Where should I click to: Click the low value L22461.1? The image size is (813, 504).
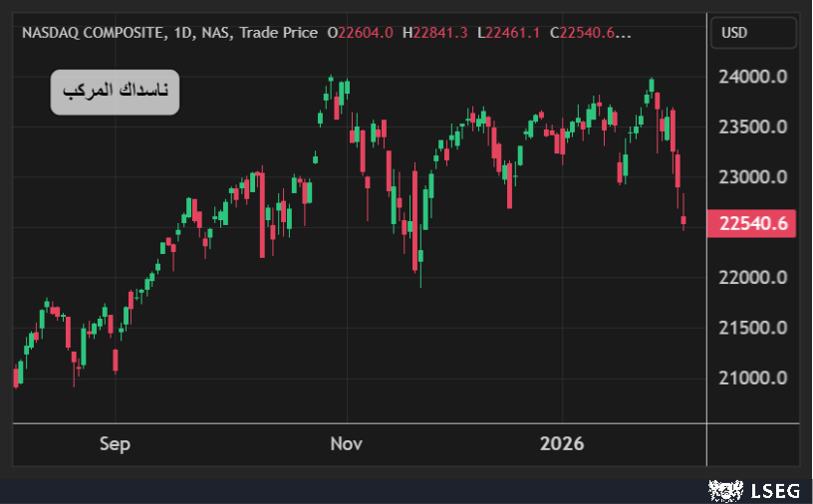(x=509, y=33)
